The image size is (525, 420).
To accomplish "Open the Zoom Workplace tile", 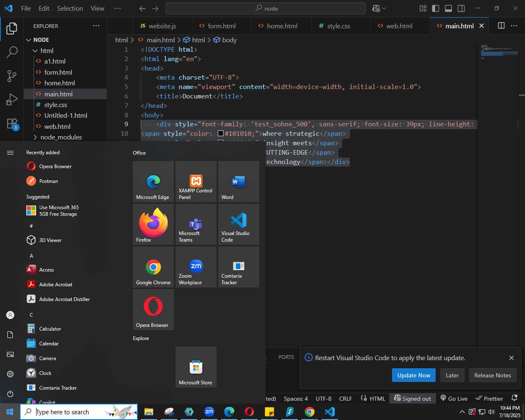I will [x=196, y=267].
